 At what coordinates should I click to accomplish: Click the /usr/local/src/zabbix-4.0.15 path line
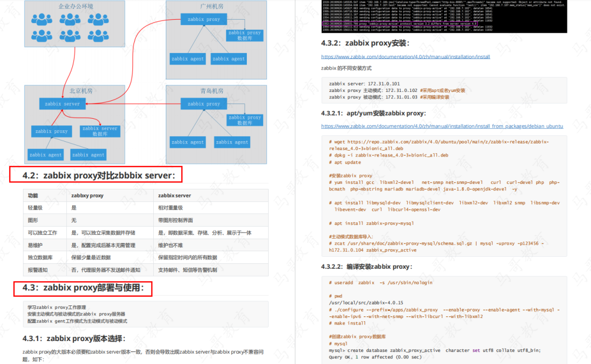pos(366,303)
